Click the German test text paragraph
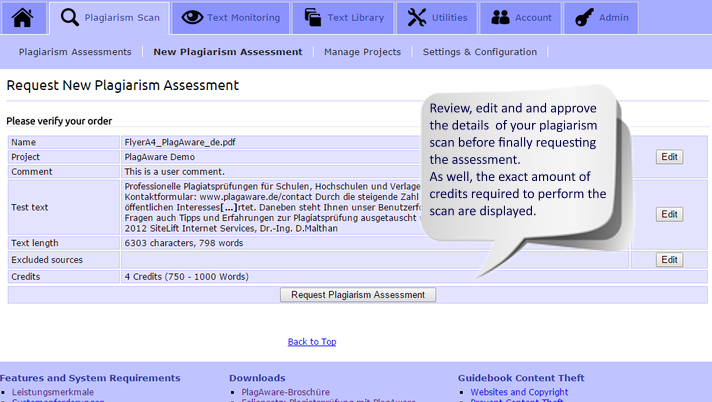The image size is (712, 402). click(272, 207)
